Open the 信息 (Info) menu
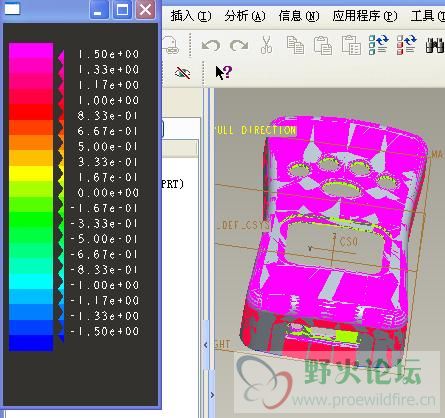Screen dimensions: 445x418 pos(299,16)
